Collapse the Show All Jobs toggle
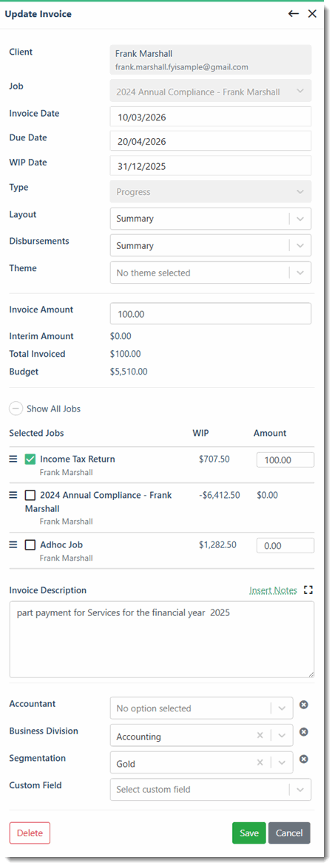This screenshot has width=335, height=868. pyautogui.click(x=16, y=409)
